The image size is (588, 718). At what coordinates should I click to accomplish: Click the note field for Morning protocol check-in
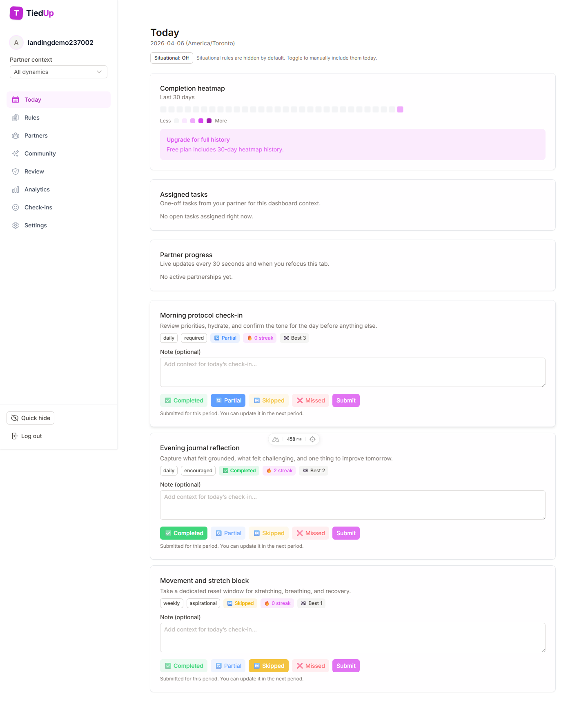click(353, 372)
